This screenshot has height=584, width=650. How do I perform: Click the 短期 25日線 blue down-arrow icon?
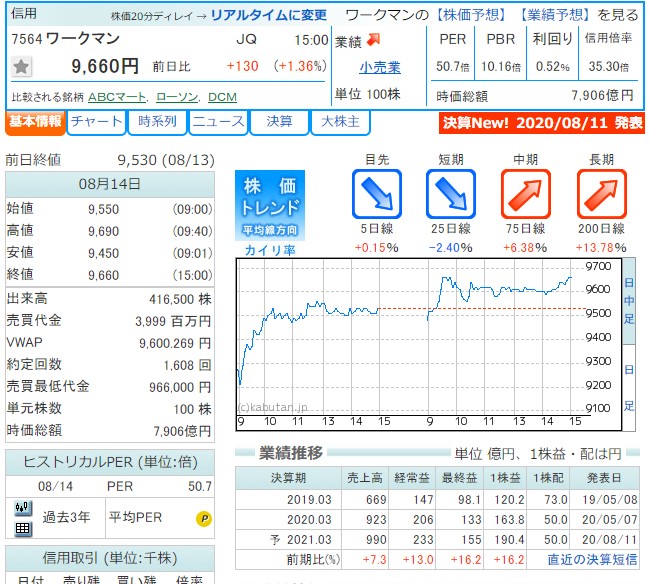point(451,194)
